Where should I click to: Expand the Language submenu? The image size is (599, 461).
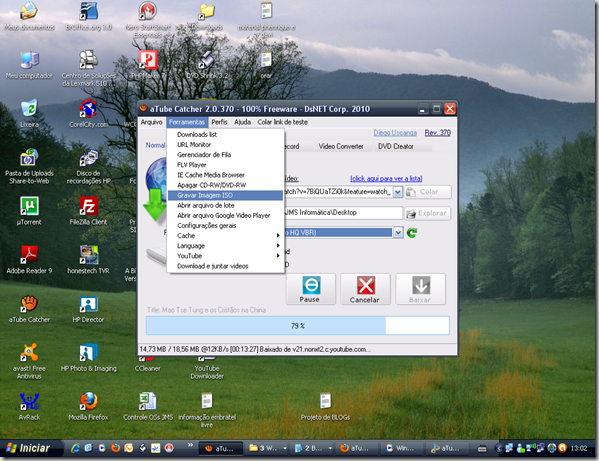(x=225, y=246)
